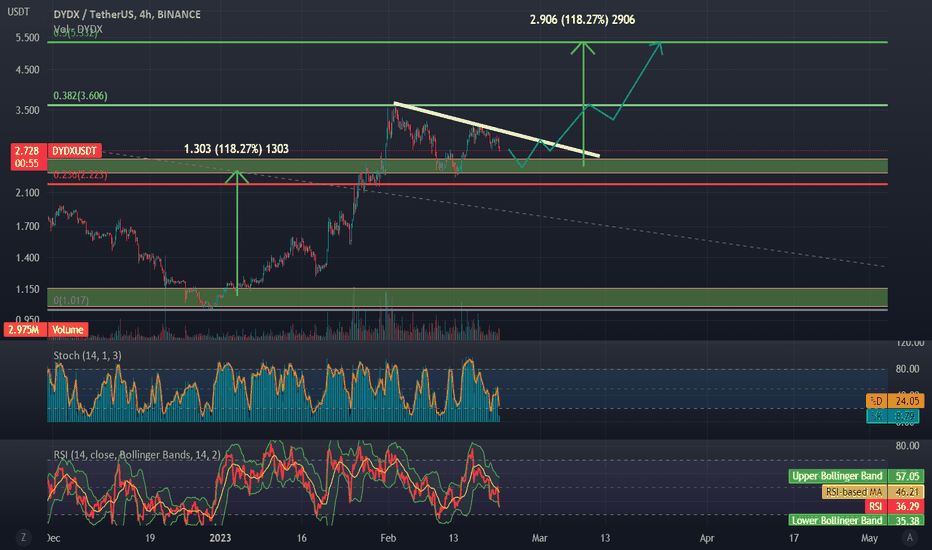Click the 0.382(3.606) Fibonacci level label
The width and height of the screenshot is (932, 550).
click(80, 96)
